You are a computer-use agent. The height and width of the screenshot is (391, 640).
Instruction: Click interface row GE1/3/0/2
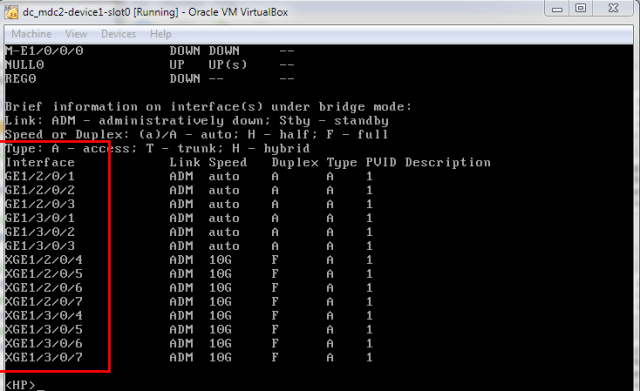click(x=189, y=232)
